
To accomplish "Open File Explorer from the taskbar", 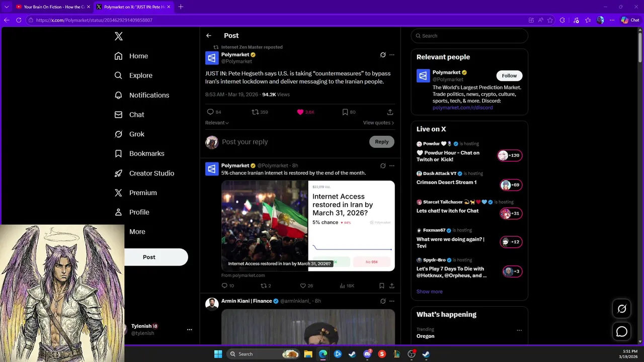I will (308, 354).
